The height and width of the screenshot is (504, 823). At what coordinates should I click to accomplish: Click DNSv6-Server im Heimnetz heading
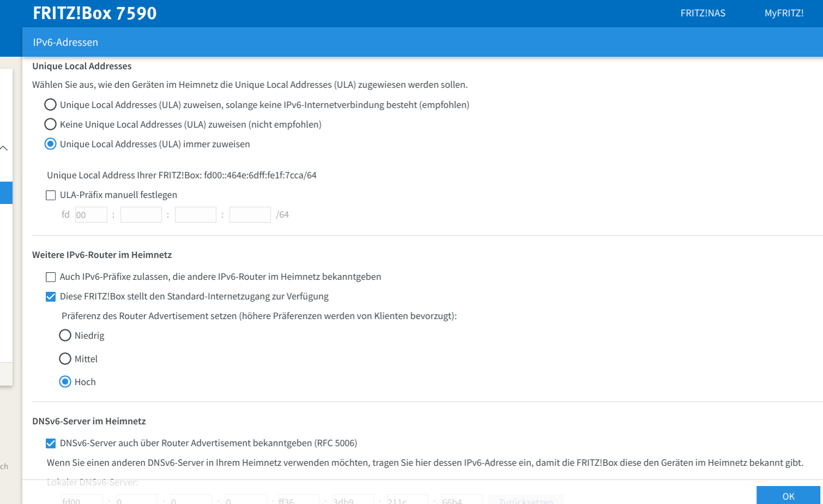(89, 422)
